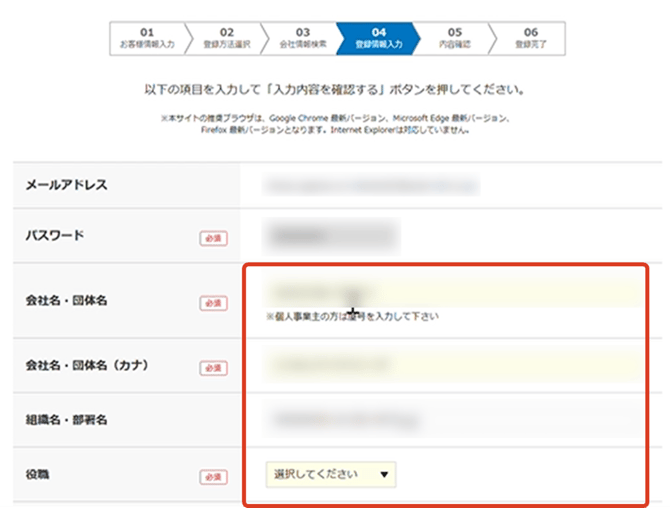Image resolution: width=670 pixels, height=508 pixels.
Task: Click the 必須 badge beside 会社名・団体名
Action: (x=212, y=303)
